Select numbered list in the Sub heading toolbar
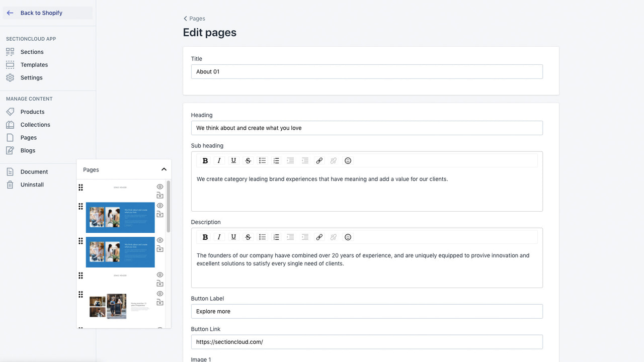 pos(276,160)
